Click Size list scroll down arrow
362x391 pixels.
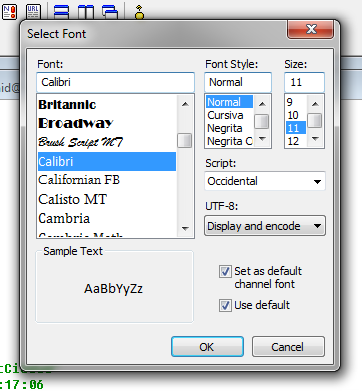tap(315, 139)
